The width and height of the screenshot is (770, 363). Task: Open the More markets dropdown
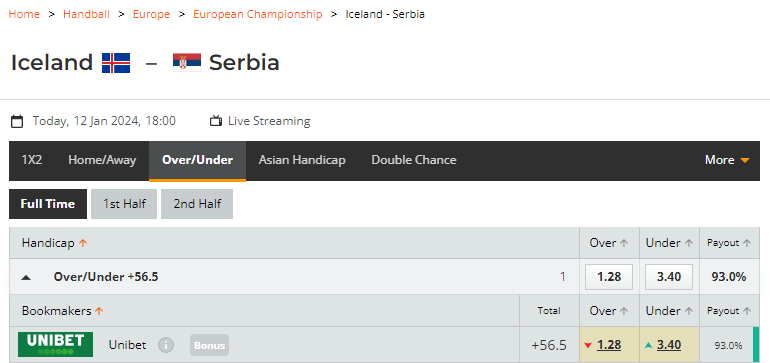click(727, 160)
